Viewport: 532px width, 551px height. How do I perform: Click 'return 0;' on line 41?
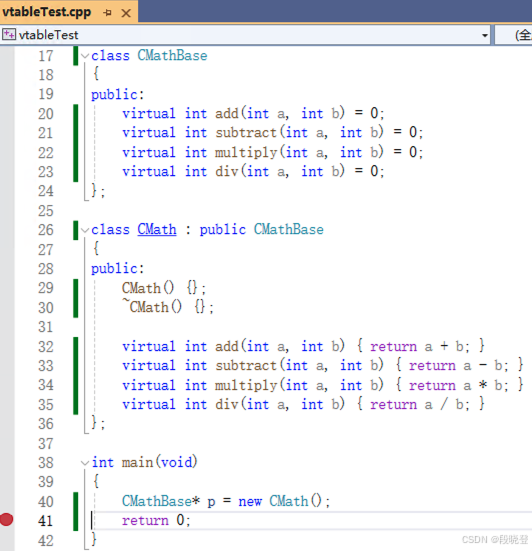[156, 520]
